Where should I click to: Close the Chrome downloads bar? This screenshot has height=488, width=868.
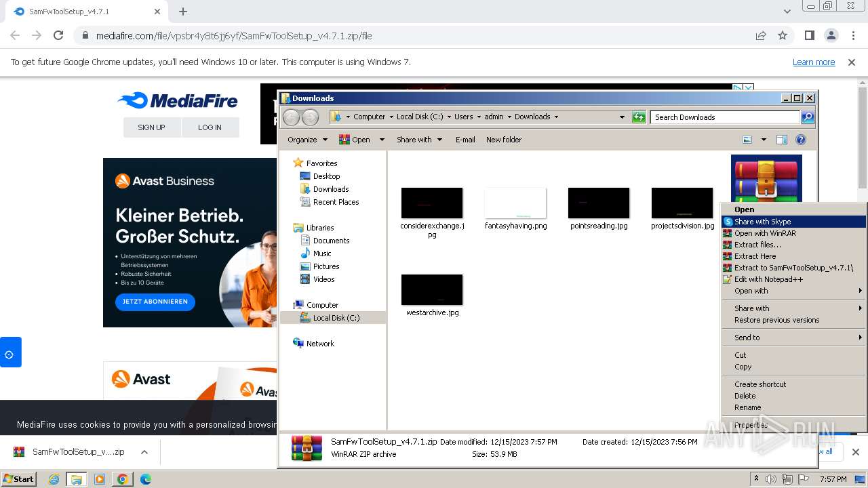[x=855, y=452]
